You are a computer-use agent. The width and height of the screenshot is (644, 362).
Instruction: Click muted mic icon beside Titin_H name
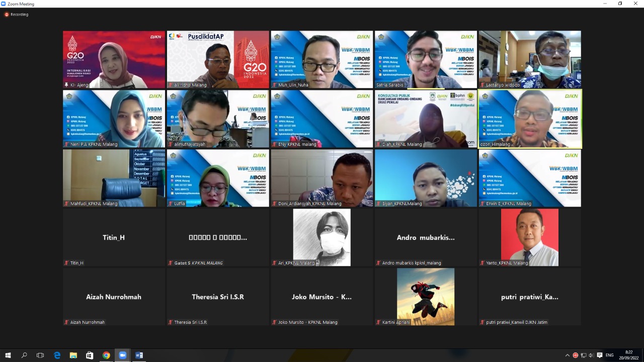(66, 263)
